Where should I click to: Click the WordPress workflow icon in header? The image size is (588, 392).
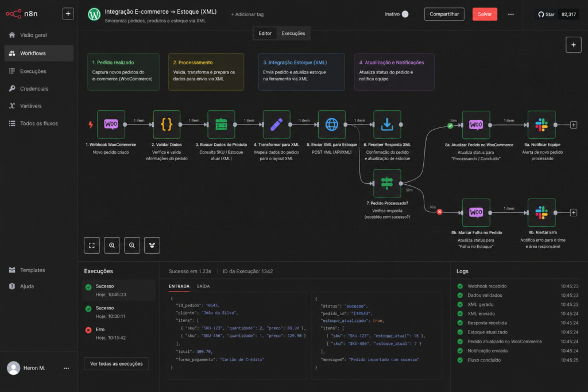click(x=94, y=14)
